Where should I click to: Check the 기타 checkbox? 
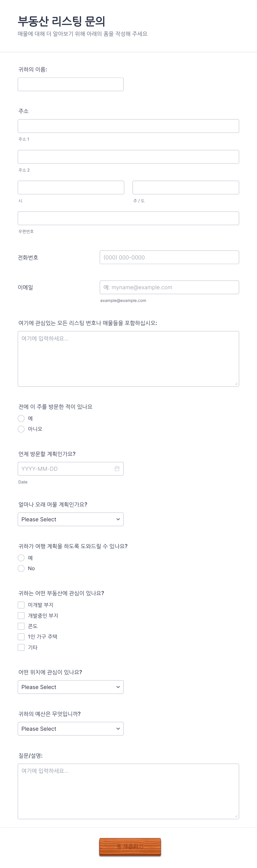pyautogui.click(x=21, y=647)
